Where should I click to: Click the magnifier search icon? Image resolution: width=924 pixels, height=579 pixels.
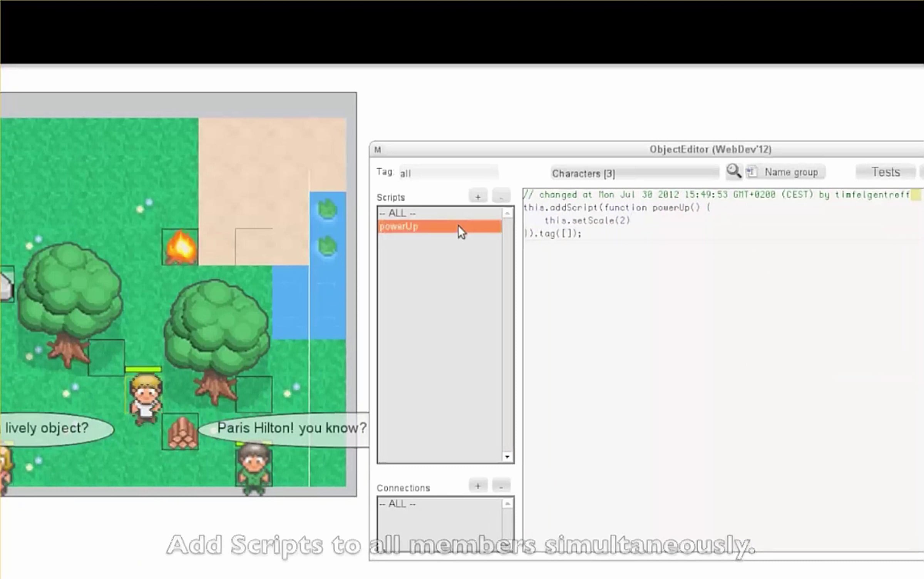point(733,171)
